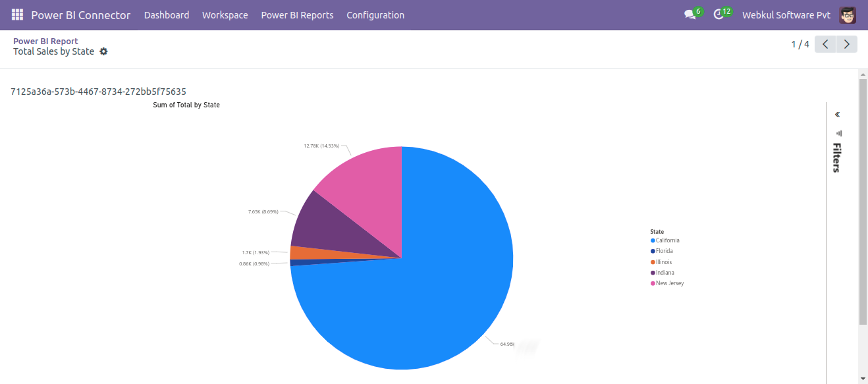Click the blue California color swatch

tap(651, 240)
